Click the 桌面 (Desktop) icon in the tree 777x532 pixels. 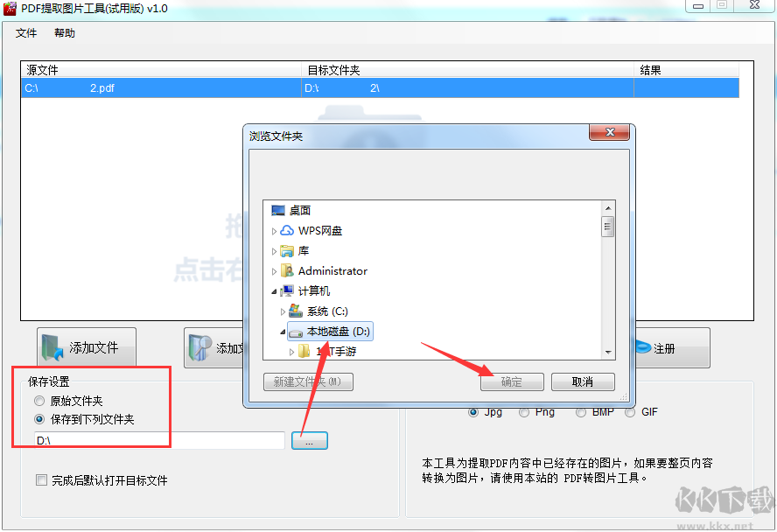[x=278, y=211]
